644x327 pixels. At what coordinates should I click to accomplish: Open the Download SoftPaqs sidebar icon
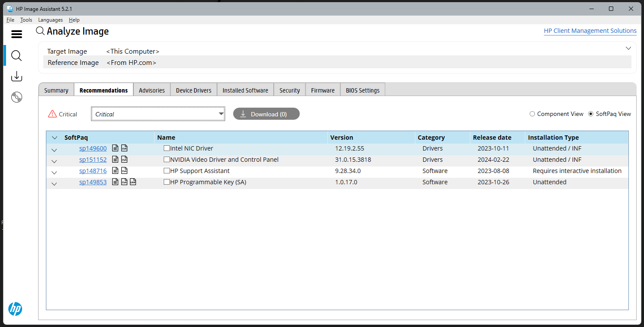click(x=16, y=76)
